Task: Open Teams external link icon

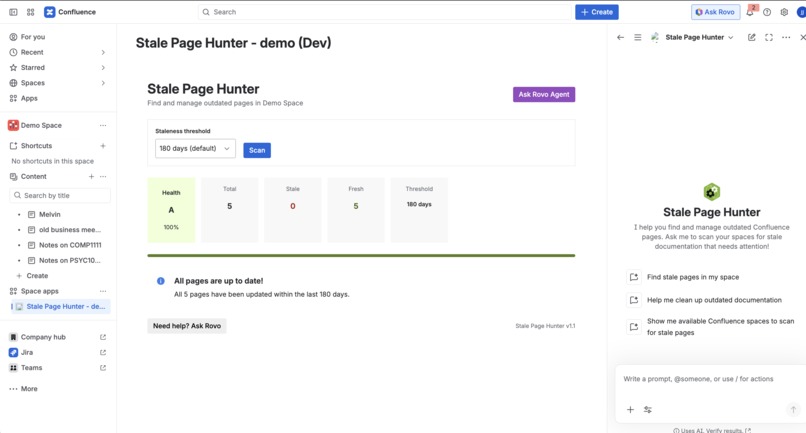Action: coord(103,368)
